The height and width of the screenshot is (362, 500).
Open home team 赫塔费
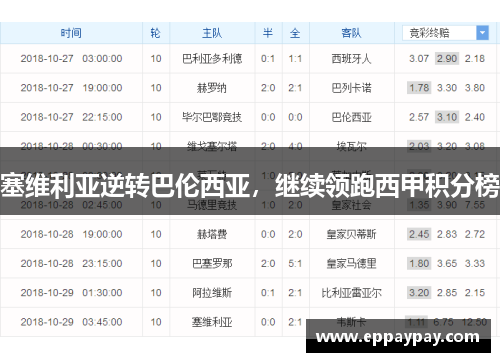[212, 234]
